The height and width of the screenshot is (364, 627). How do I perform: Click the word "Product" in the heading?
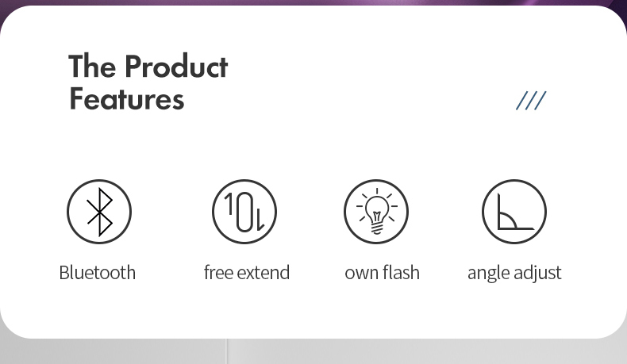click(176, 67)
